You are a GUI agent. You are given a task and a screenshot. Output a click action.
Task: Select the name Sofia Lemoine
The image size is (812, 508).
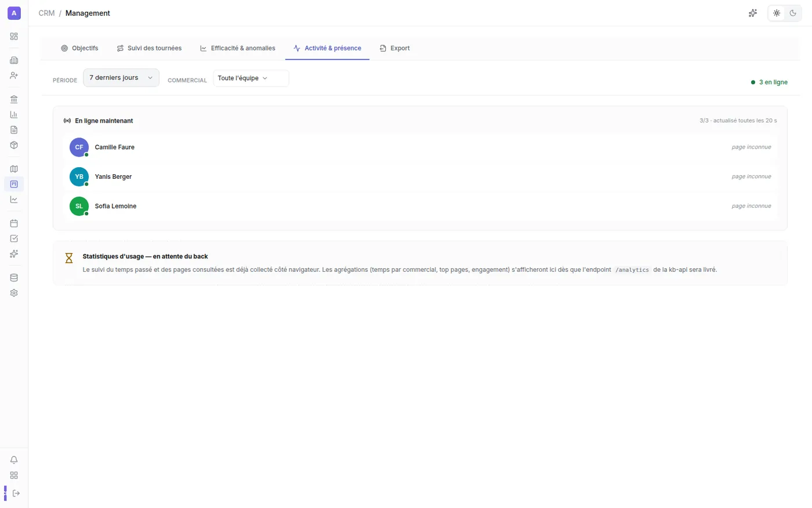115,206
